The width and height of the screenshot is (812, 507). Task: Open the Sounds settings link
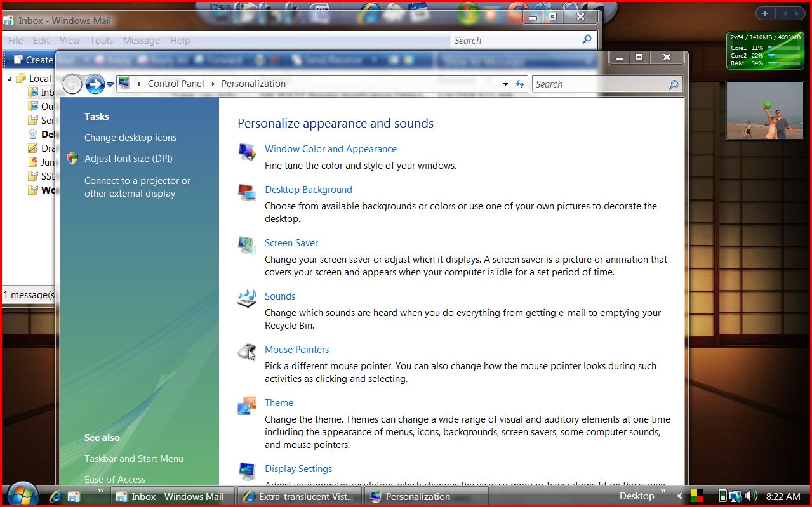click(x=280, y=296)
